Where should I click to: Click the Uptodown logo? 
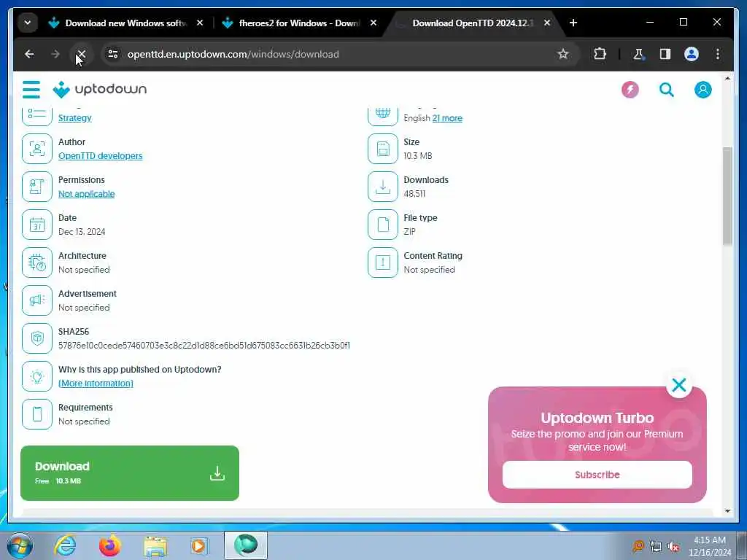(x=99, y=90)
